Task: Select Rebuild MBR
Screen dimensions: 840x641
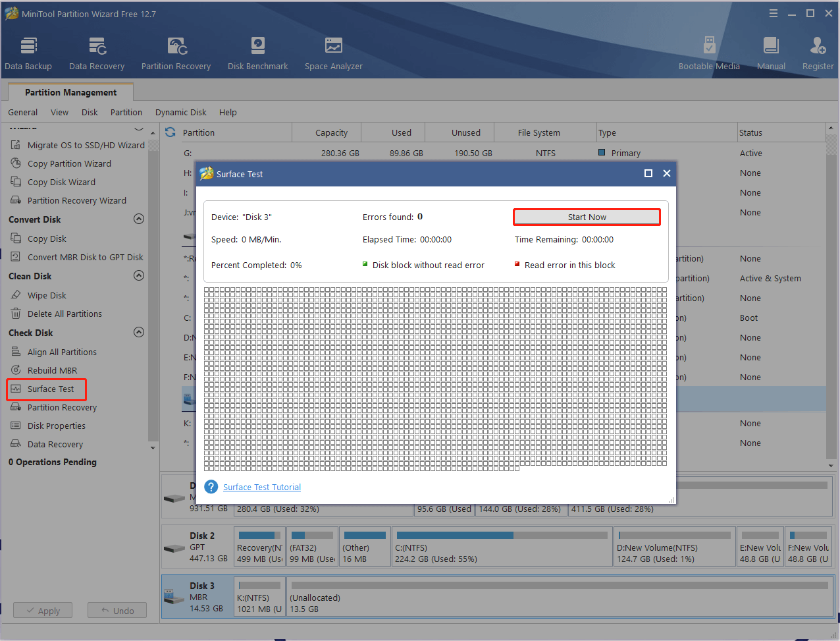Action: tap(44, 370)
